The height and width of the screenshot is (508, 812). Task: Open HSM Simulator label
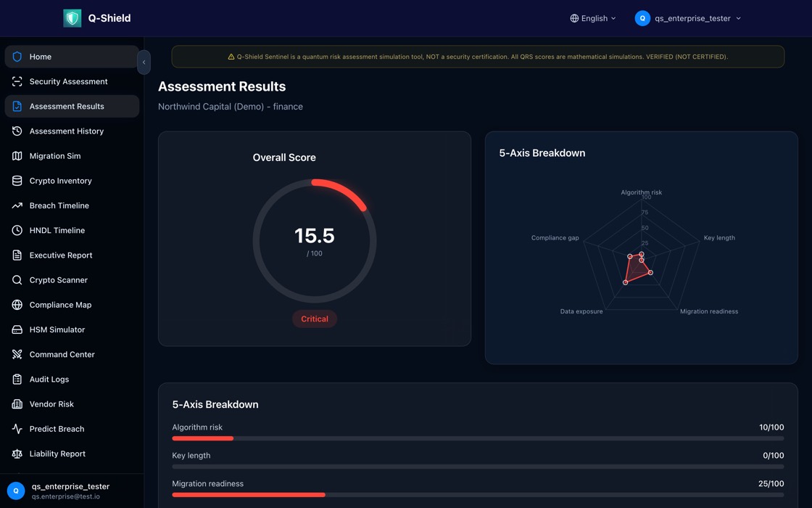(57, 329)
